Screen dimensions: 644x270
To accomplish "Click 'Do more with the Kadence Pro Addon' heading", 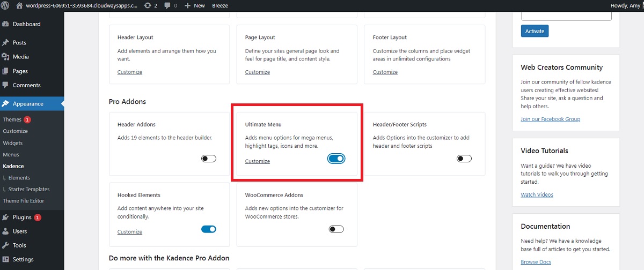I will [169, 258].
